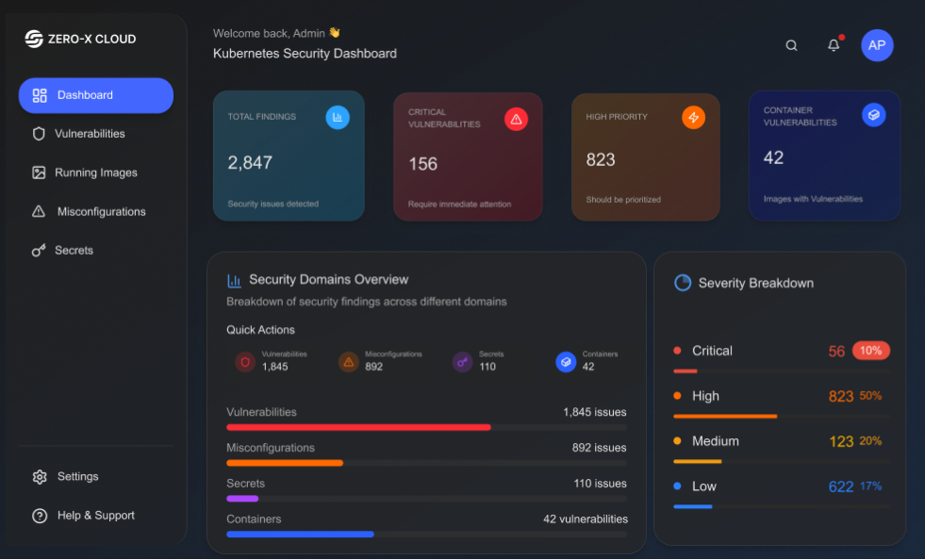Open Help & Support
Viewport: 925px width, 560px height.
[x=95, y=516]
